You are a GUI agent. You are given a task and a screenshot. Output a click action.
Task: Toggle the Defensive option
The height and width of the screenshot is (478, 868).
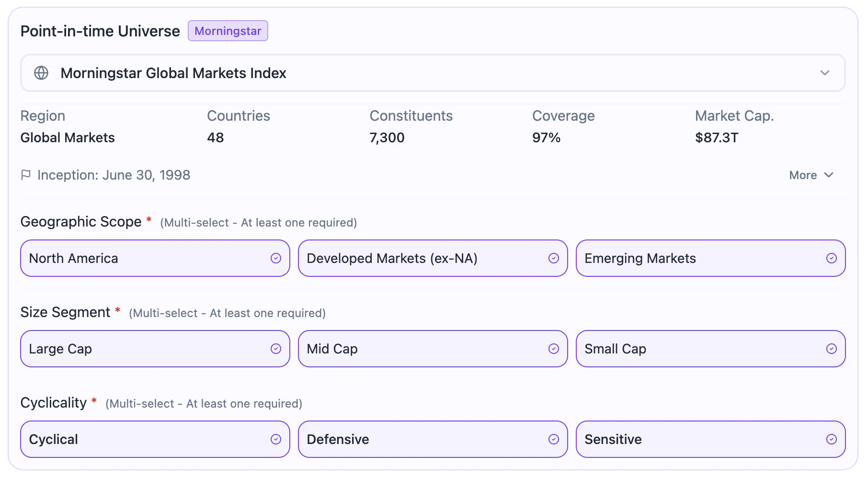433,439
